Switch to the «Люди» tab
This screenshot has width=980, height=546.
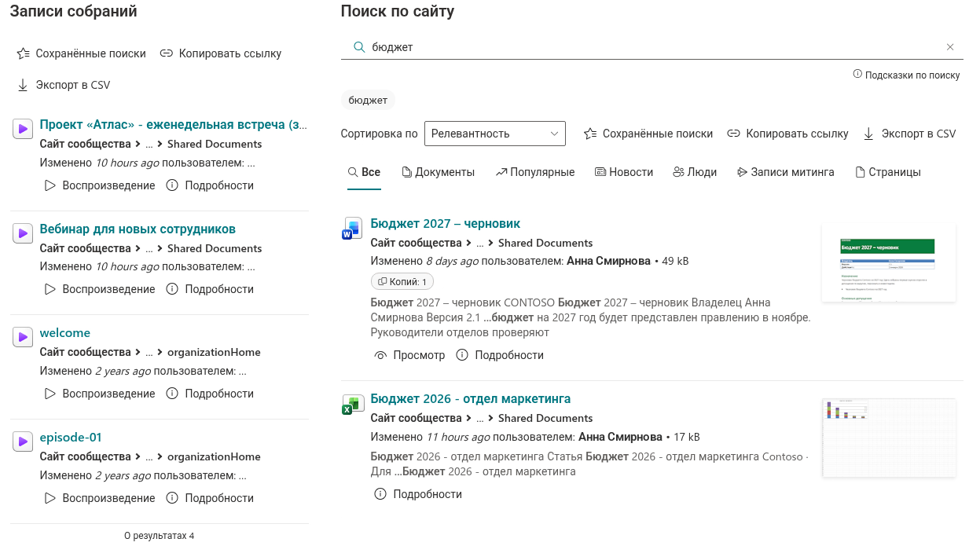pyautogui.click(x=695, y=172)
